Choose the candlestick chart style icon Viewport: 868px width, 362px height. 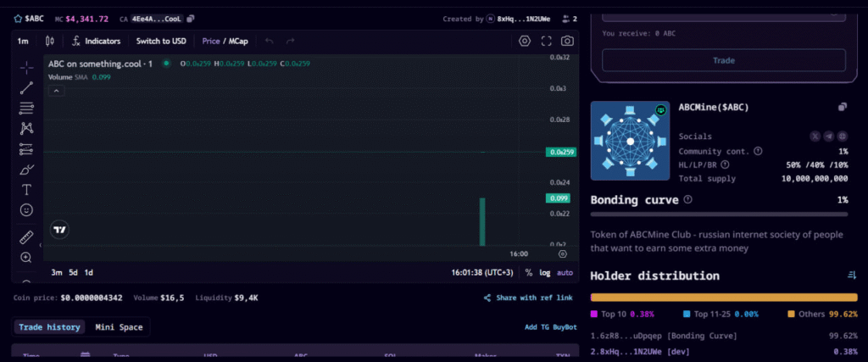click(x=50, y=41)
